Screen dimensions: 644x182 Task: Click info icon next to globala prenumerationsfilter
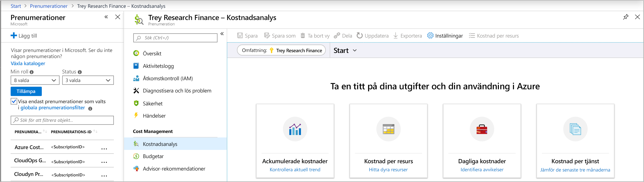[90, 109]
